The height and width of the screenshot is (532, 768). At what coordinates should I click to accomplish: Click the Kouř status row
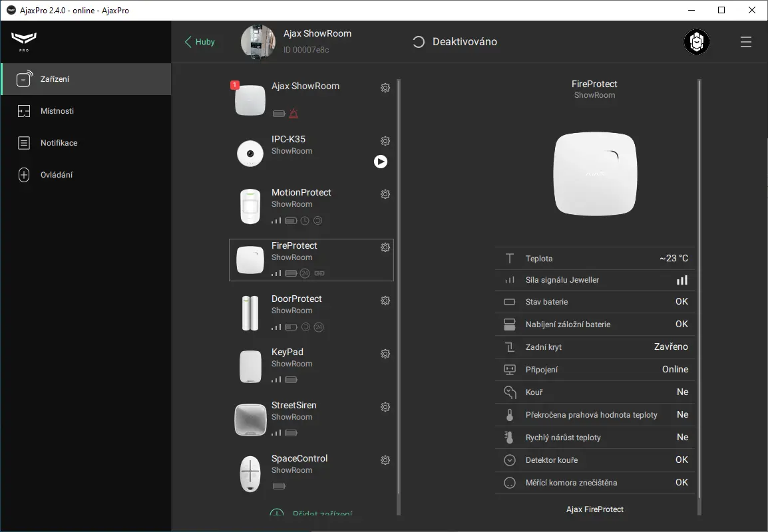(x=595, y=392)
